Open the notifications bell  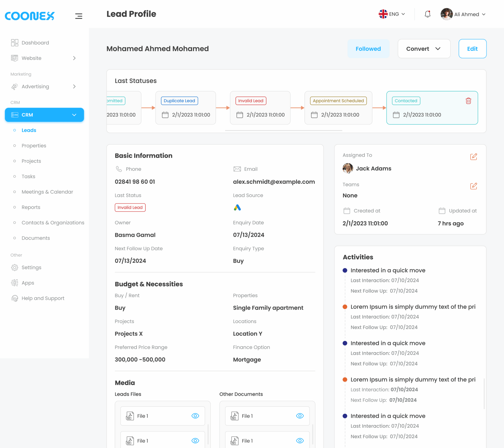pos(427,14)
